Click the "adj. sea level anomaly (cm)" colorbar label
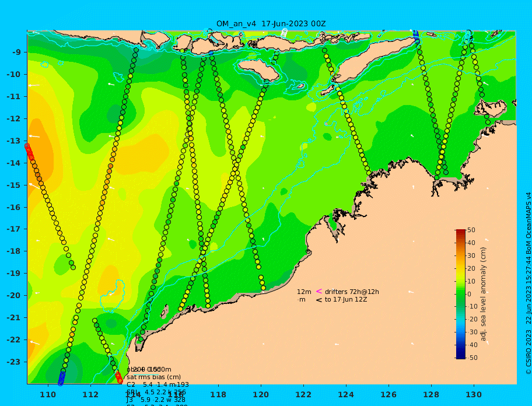The width and height of the screenshot is (532, 406). tap(484, 294)
